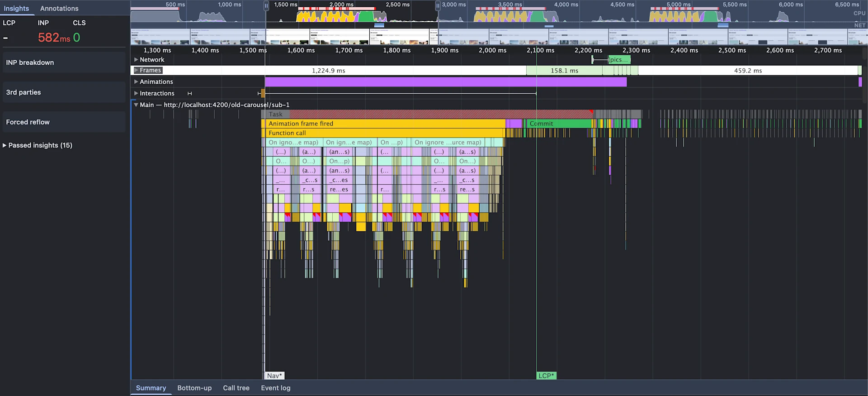Grab the left overview selection handle
This screenshot has height=396, width=868.
point(266,6)
